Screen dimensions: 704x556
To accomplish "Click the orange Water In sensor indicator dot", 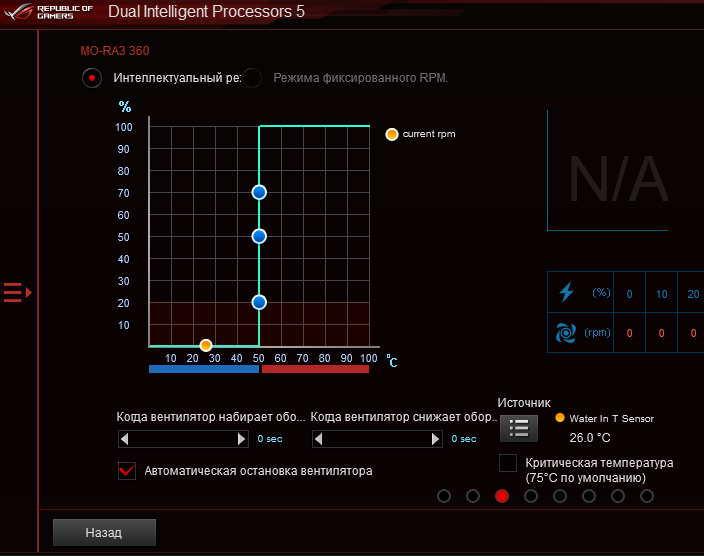I will pos(560,418).
